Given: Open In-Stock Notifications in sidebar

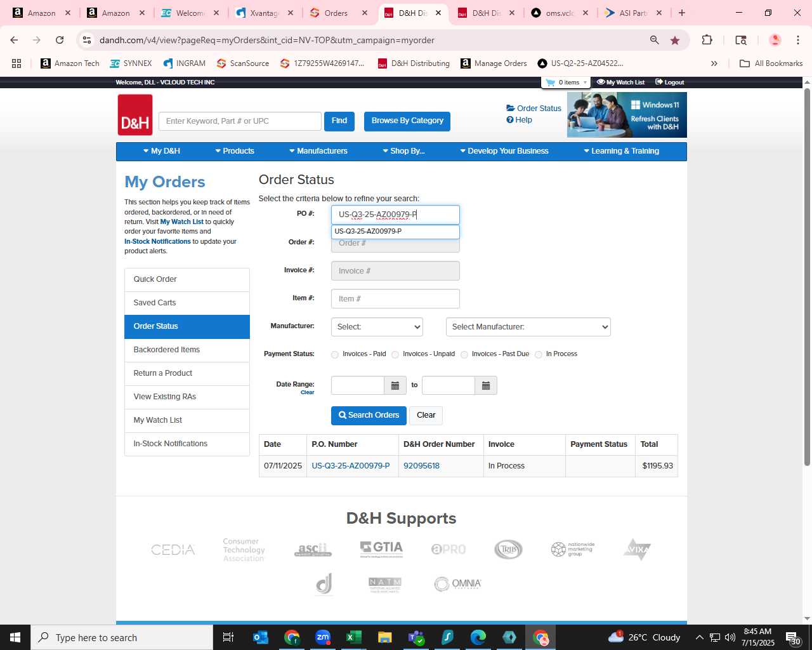Looking at the screenshot, I should click(187, 444).
